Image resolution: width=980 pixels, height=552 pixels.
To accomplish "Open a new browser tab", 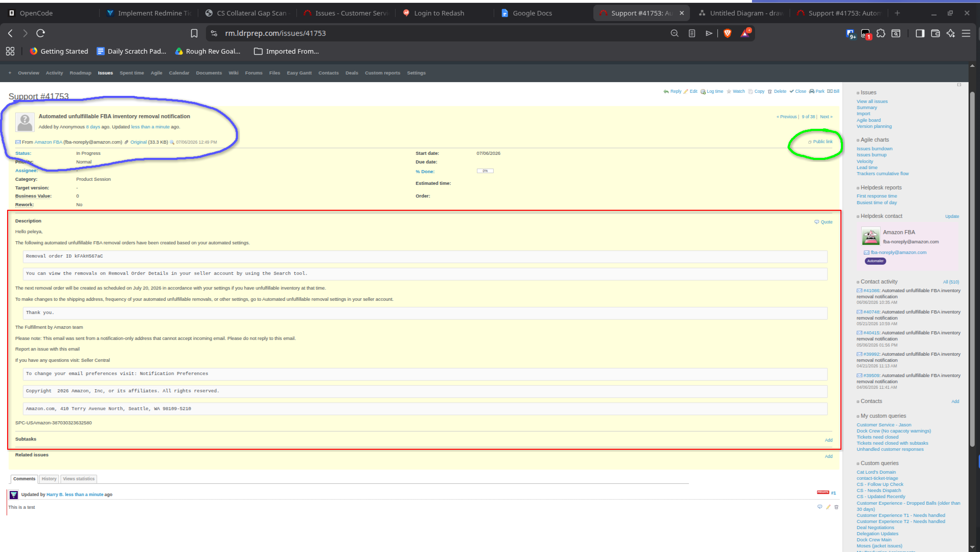I will 897,13.
